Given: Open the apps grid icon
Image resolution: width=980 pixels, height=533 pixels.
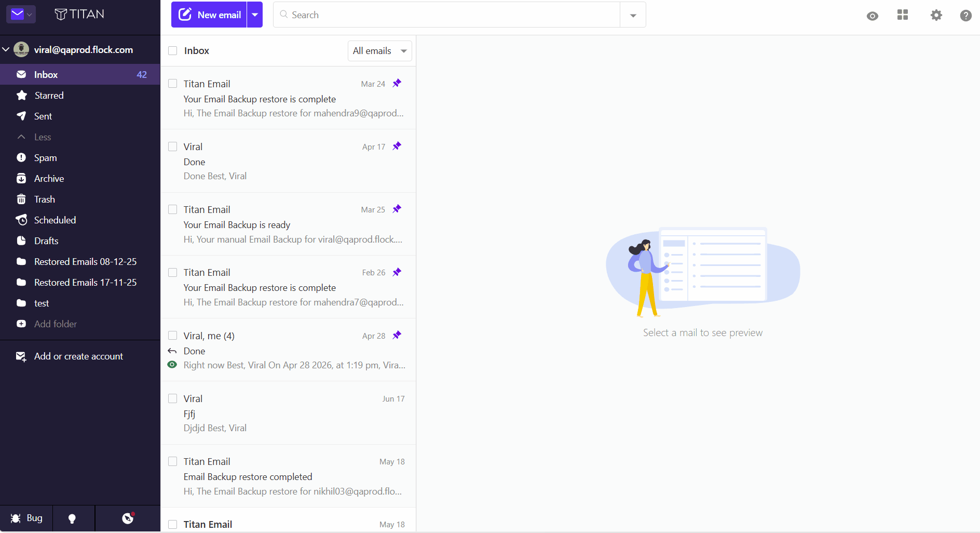Looking at the screenshot, I should tap(903, 15).
